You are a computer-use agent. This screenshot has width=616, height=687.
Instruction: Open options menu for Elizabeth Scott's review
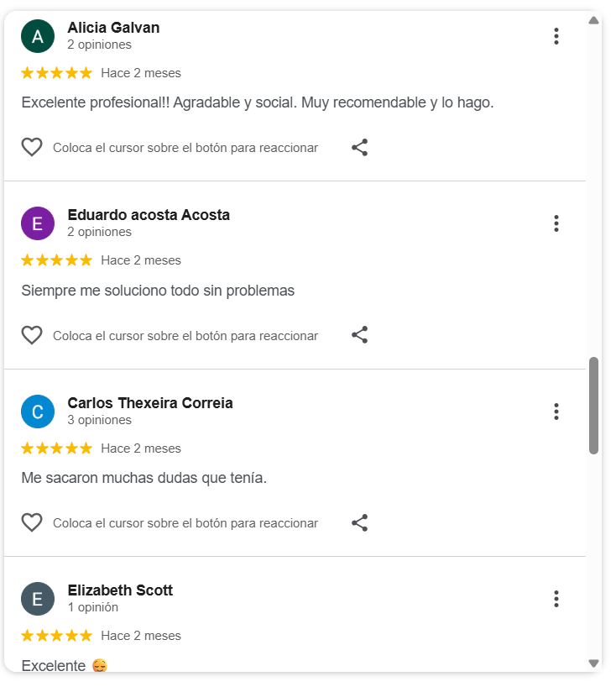pyautogui.click(x=556, y=599)
